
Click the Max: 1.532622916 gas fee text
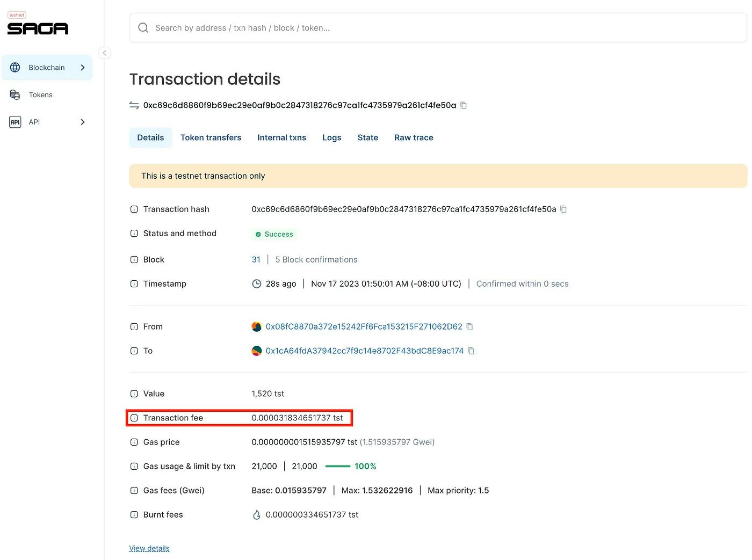[377, 490]
